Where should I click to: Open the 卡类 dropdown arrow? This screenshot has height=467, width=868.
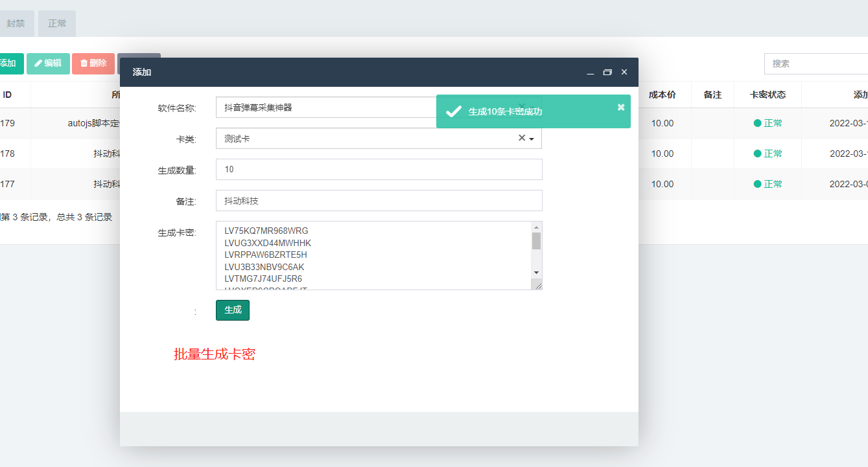pyautogui.click(x=532, y=139)
